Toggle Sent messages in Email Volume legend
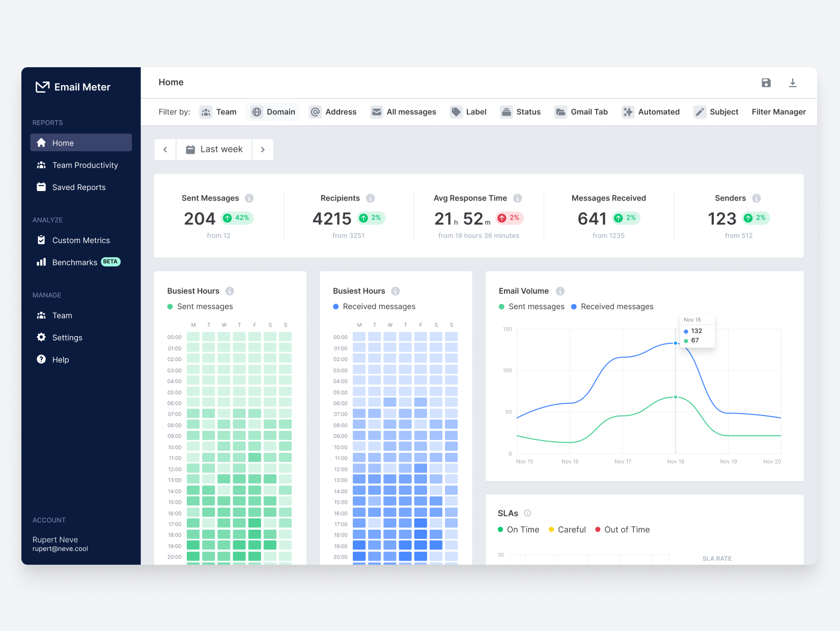The width and height of the screenshot is (840, 631). tap(531, 306)
